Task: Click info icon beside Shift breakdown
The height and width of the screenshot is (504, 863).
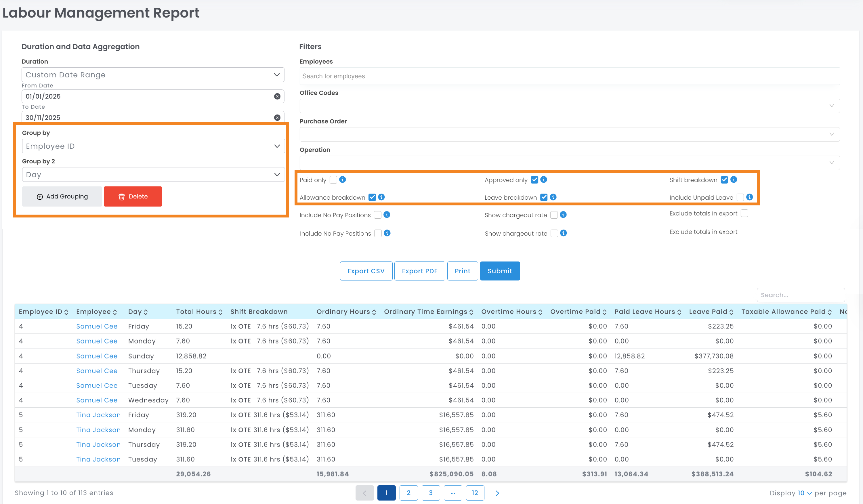Action: (733, 180)
